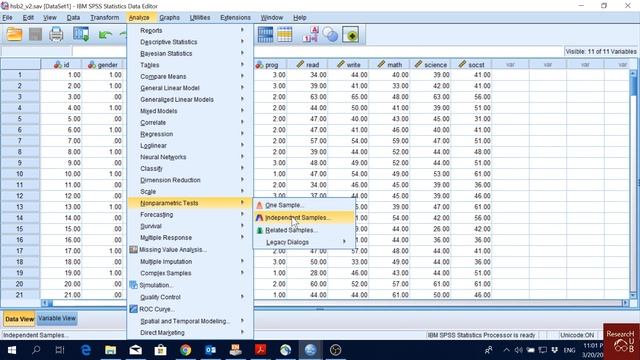Click the taskbar search magnifier icon
This screenshot has height=360, width=640.
coord(36,350)
